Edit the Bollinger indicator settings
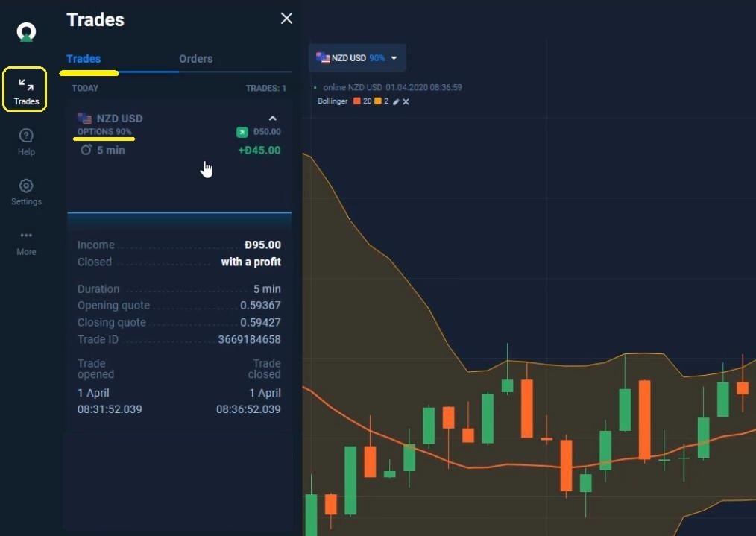 tap(396, 101)
